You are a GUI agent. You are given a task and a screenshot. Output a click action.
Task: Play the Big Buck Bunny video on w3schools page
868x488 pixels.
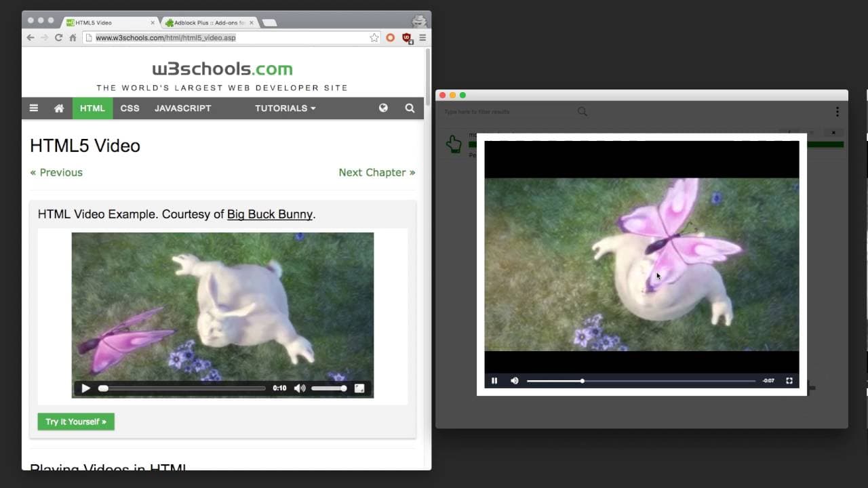[x=85, y=388]
